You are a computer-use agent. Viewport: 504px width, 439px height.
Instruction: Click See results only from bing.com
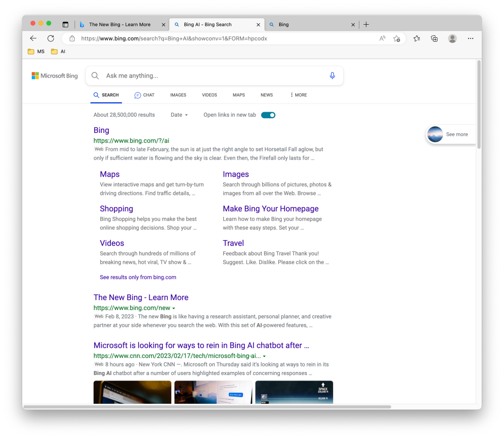pyautogui.click(x=138, y=277)
